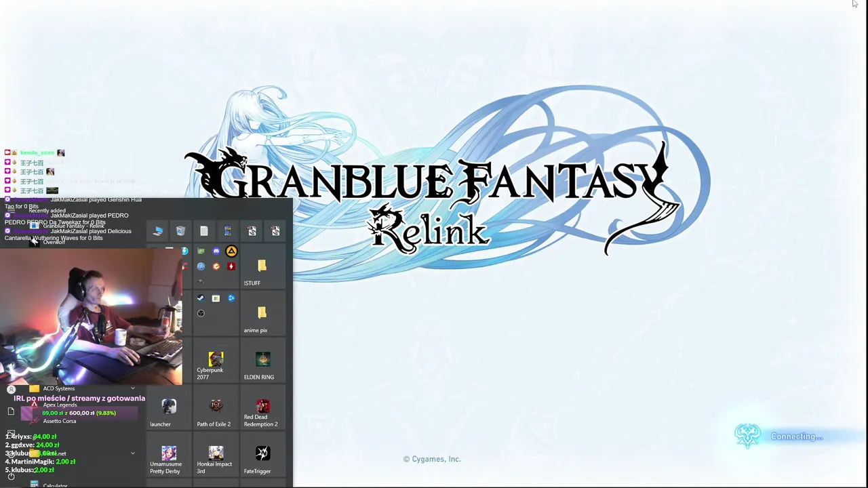Launch OBS Studio small tile
868x488 pixels.
click(201, 313)
